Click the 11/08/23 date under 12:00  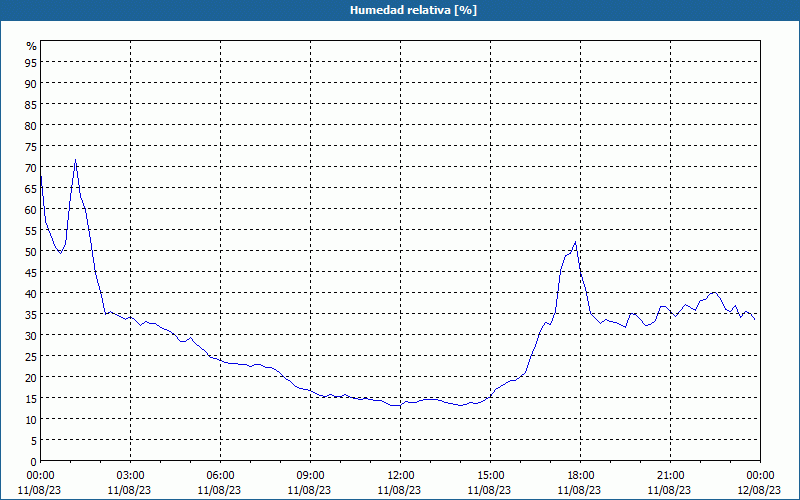tap(399, 490)
